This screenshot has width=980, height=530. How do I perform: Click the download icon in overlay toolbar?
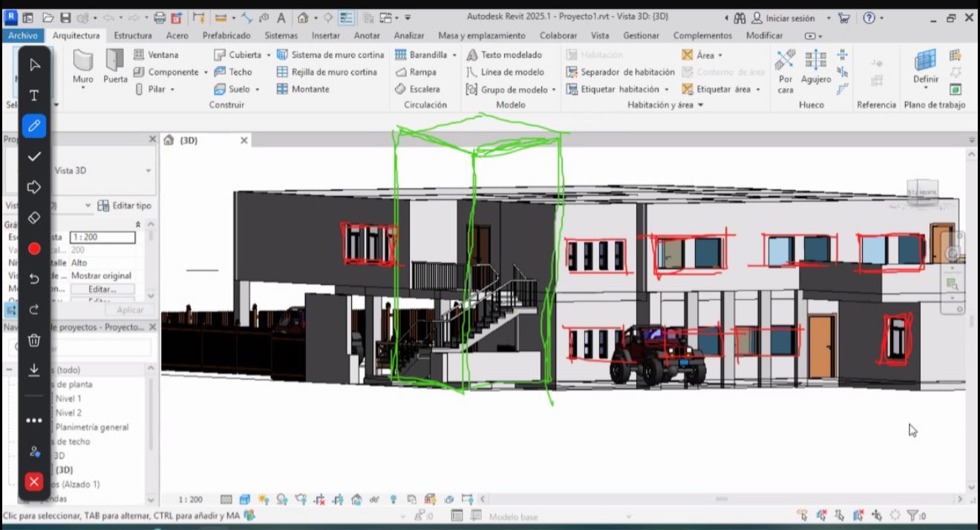pos(34,370)
